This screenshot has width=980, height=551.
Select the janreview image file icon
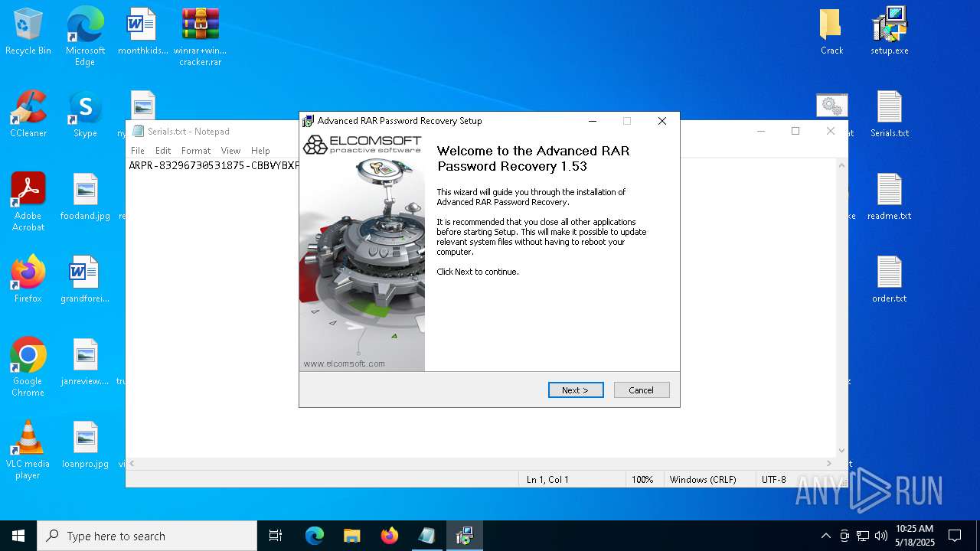point(85,362)
